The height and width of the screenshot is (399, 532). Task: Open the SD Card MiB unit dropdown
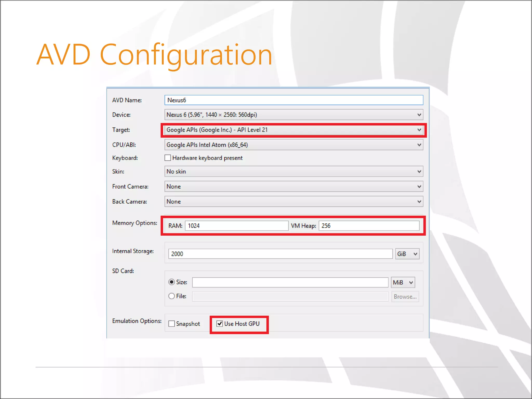coord(403,282)
